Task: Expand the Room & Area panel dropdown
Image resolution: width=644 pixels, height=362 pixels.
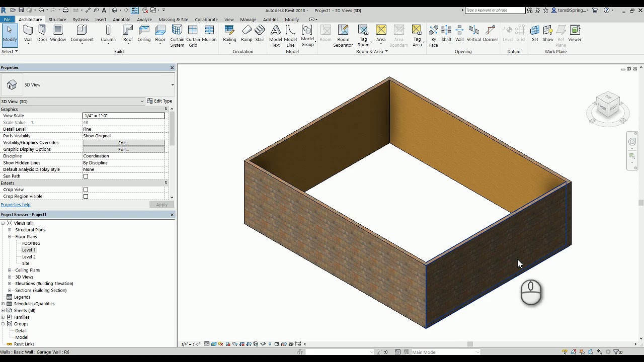Action: [x=372, y=51]
